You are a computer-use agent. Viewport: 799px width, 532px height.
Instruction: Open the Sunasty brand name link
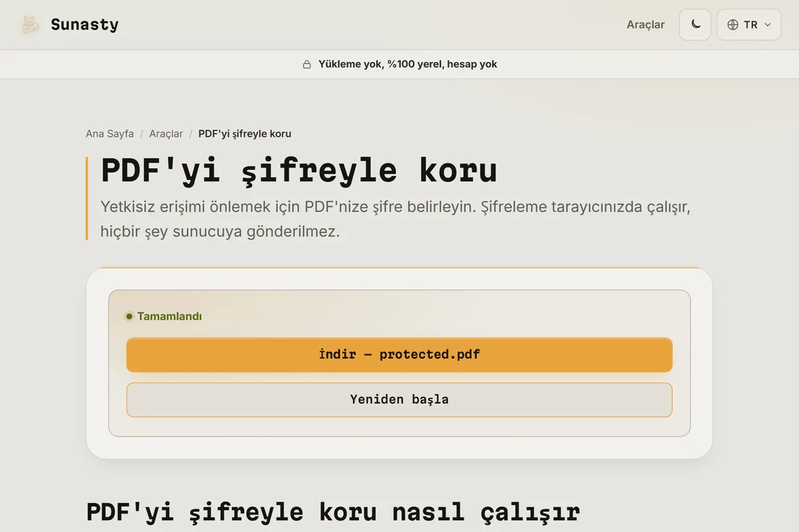pos(84,25)
